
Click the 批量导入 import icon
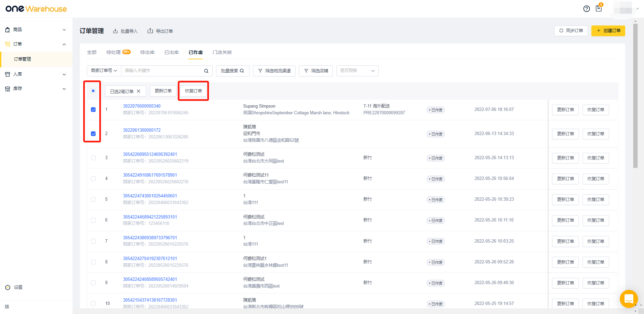click(x=115, y=31)
